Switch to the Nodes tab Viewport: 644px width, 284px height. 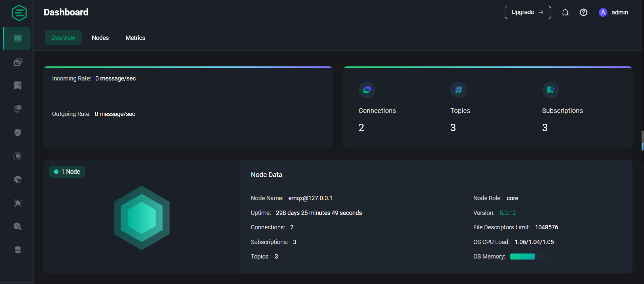(x=100, y=38)
